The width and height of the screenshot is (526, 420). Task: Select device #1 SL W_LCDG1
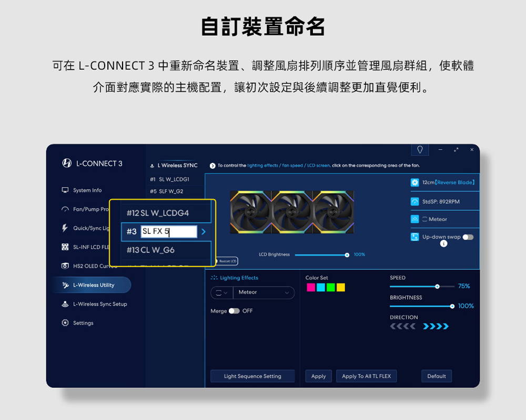[175, 179]
